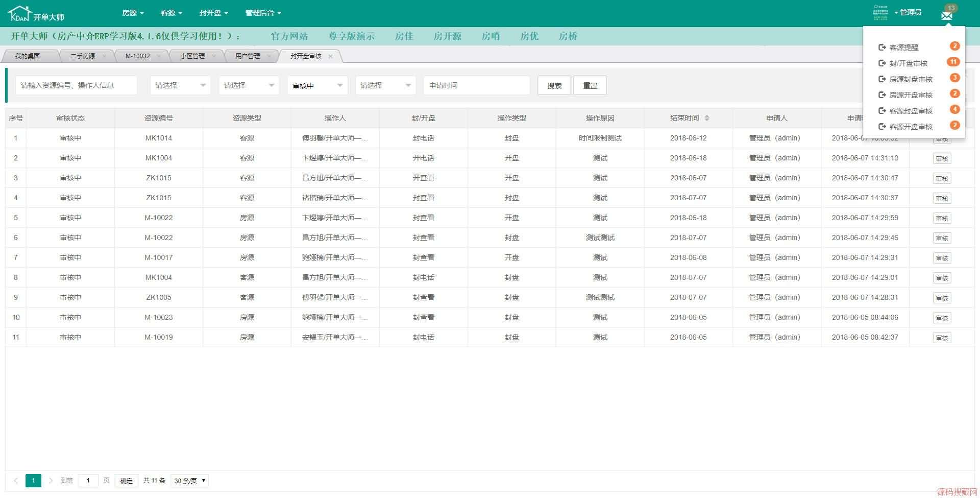The width and height of the screenshot is (980, 498).
Task: Click resource number ZK1005 in row 9
Action: [159, 298]
